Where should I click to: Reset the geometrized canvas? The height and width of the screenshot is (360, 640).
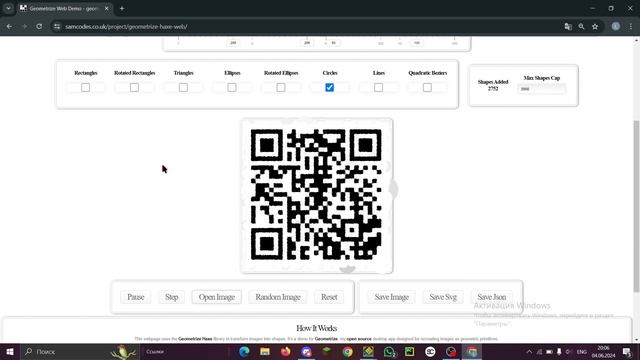click(x=329, y=297)
